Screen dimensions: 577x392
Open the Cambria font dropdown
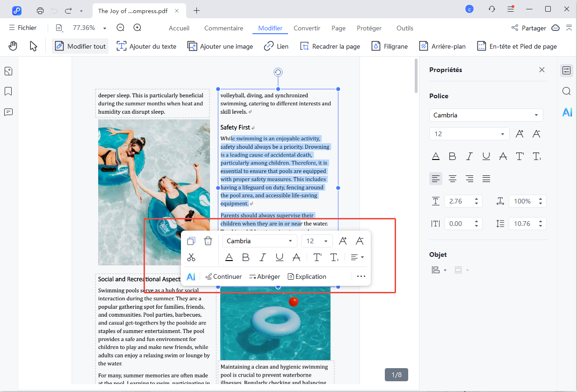pyautogui.click(x=485, y=115)
